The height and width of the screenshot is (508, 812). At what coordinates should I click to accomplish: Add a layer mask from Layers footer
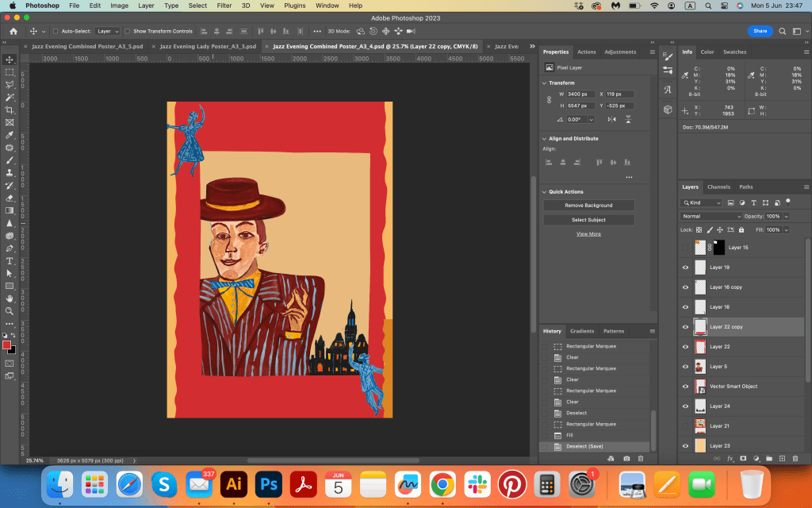743,459
